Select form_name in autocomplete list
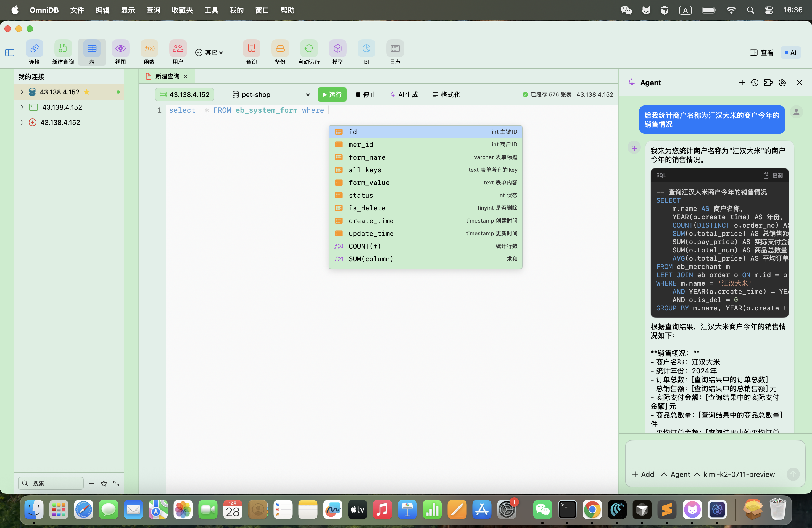 point(367,157)
